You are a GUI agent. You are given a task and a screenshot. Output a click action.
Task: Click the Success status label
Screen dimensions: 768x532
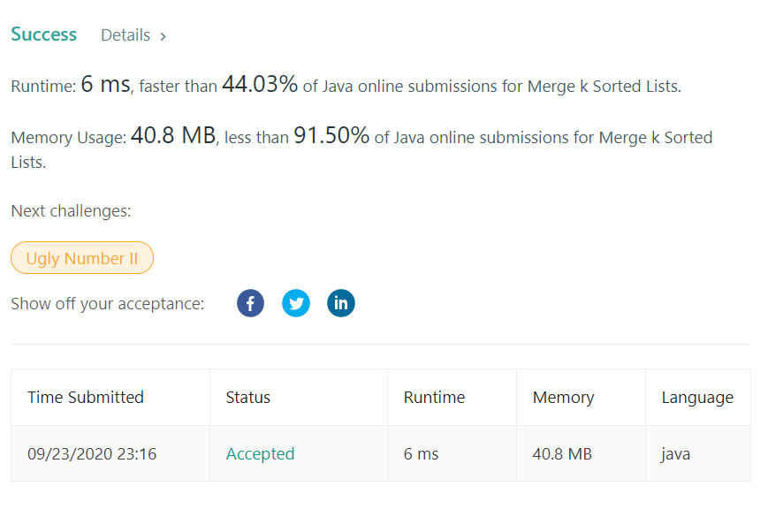click(43, 34)
